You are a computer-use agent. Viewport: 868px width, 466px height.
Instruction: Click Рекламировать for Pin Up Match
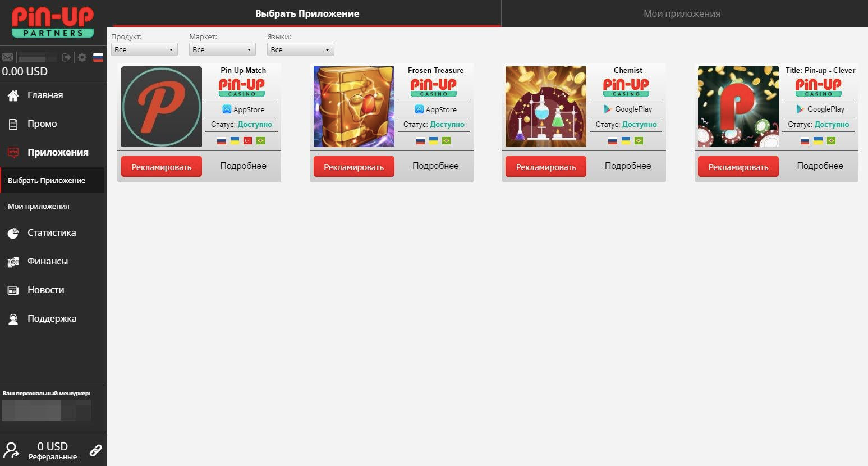coord(162,167)
